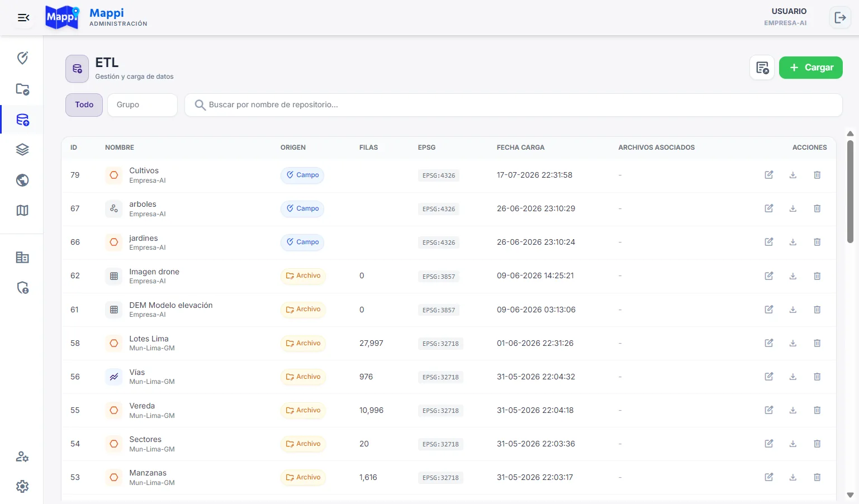Open the company building sidebar icon
The width and height of the screenshot is (859, 504).
pyautogui.click(x=22, y=257)
